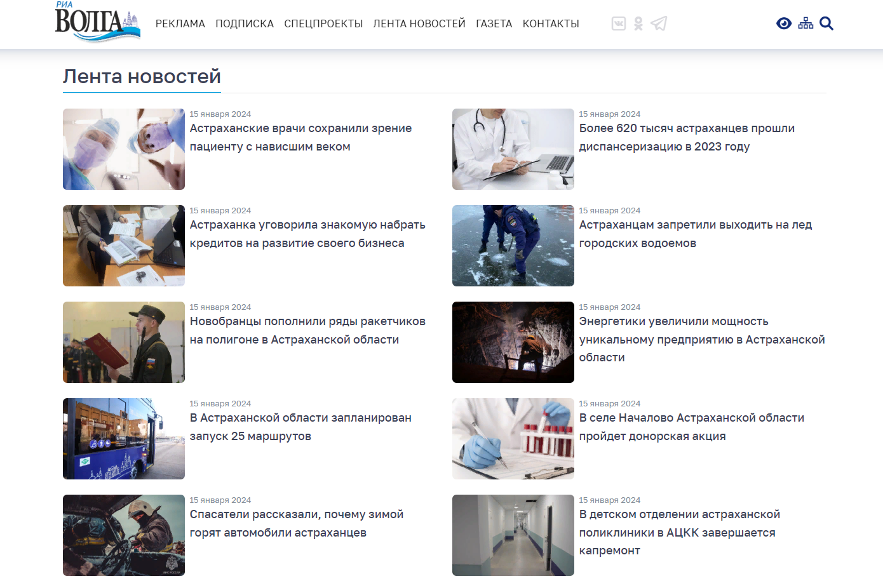The image size is (883, 588).
Task: Open the sitemap icon
Action: pyautogui.click(x=805, y=23)
